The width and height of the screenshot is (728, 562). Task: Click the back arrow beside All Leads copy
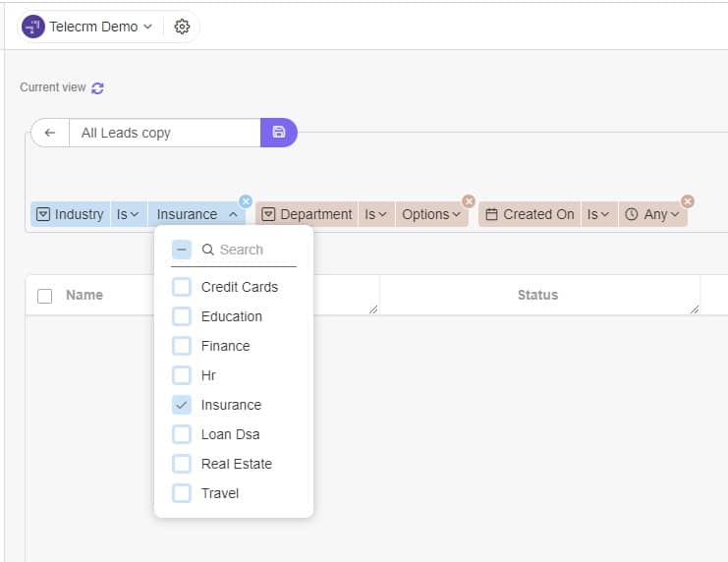(x=50, y=133)
